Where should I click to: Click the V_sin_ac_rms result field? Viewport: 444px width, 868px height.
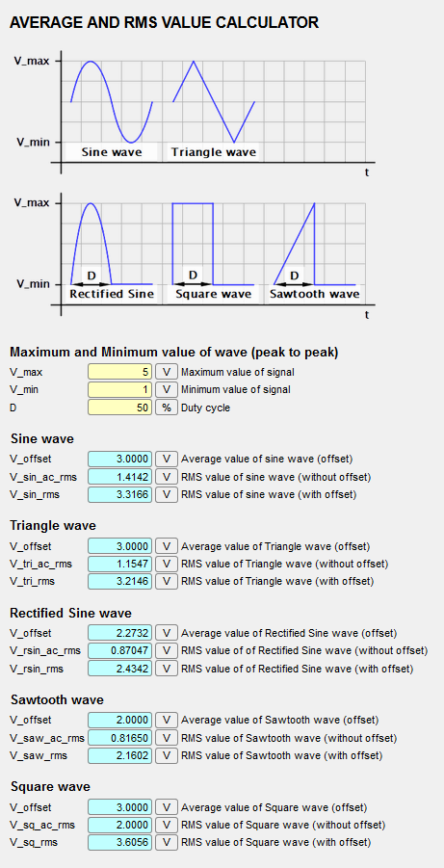(119, 477)
